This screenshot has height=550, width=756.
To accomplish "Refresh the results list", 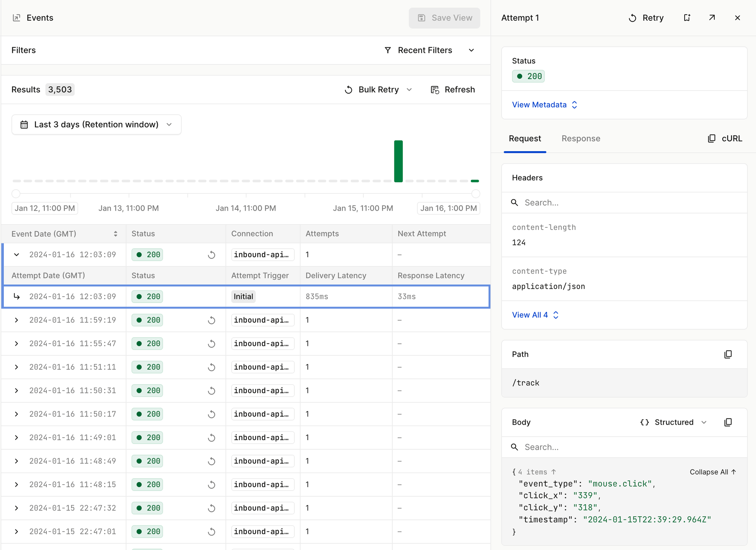I will tap(453, 90).
